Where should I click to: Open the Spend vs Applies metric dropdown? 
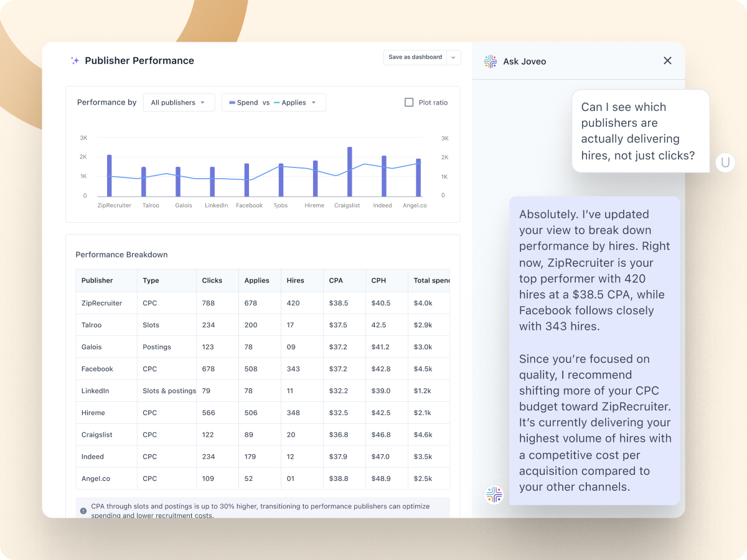273,103
